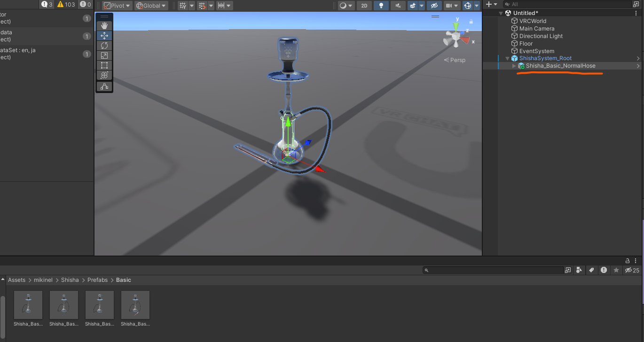The height and width of the screenshot is (342, 644).
Task: Click the Project panel search field
Action: click(493, 270)
